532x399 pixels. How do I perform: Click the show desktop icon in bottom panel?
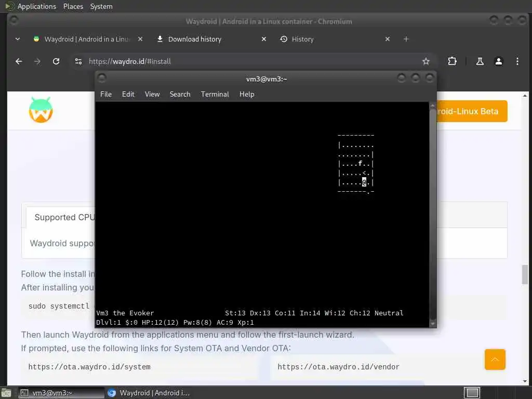[x=6, y=393]
